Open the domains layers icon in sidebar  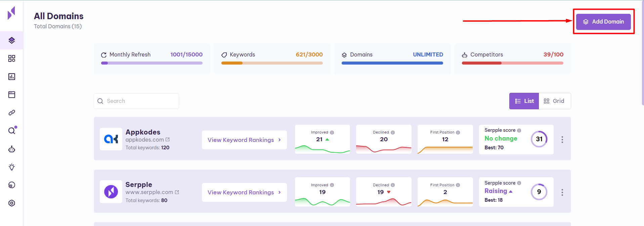[12, 40]
